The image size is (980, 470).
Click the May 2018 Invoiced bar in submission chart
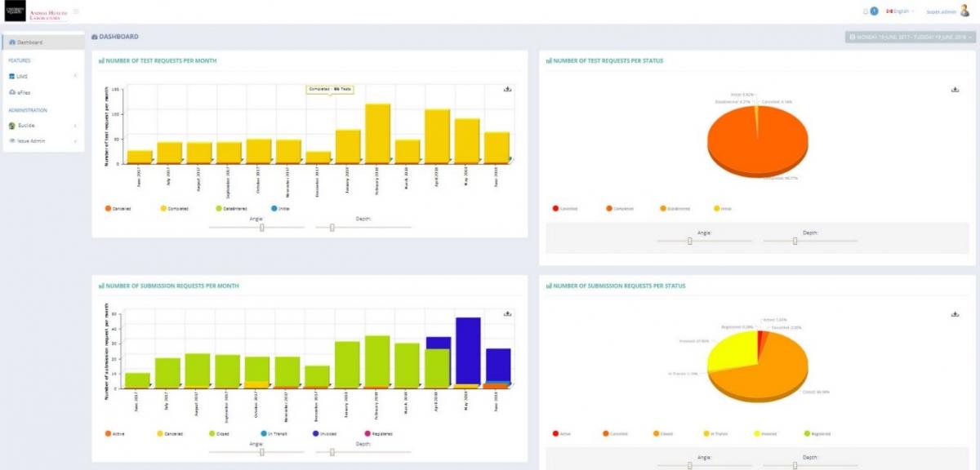[x=468, y=350]
